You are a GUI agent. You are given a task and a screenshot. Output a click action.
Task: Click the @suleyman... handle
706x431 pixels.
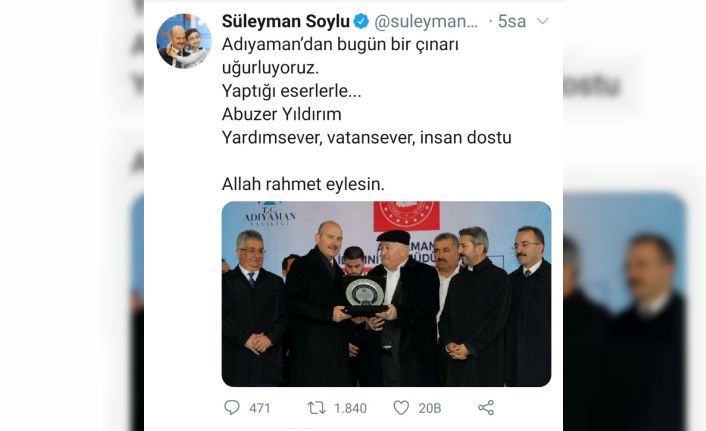[x=426, y=22]
